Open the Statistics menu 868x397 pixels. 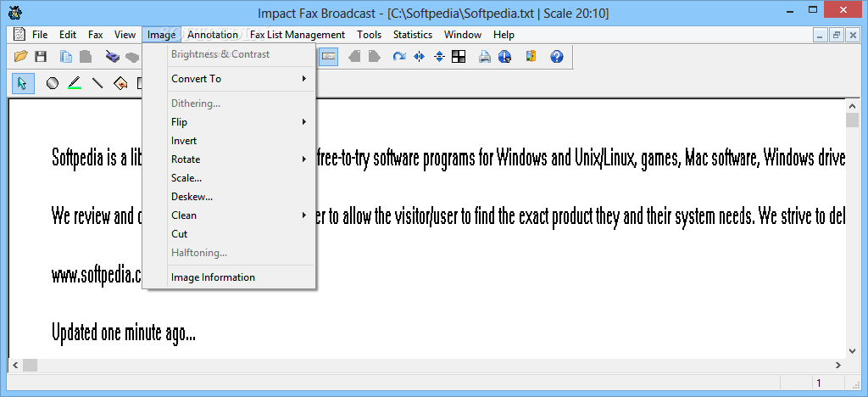[413, 34]
